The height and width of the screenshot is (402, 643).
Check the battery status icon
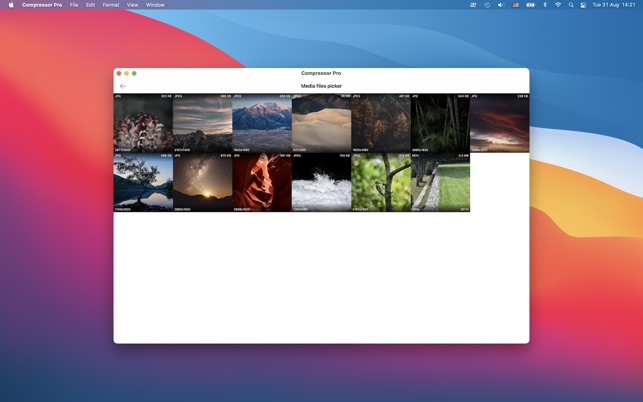tap(531, 5)
